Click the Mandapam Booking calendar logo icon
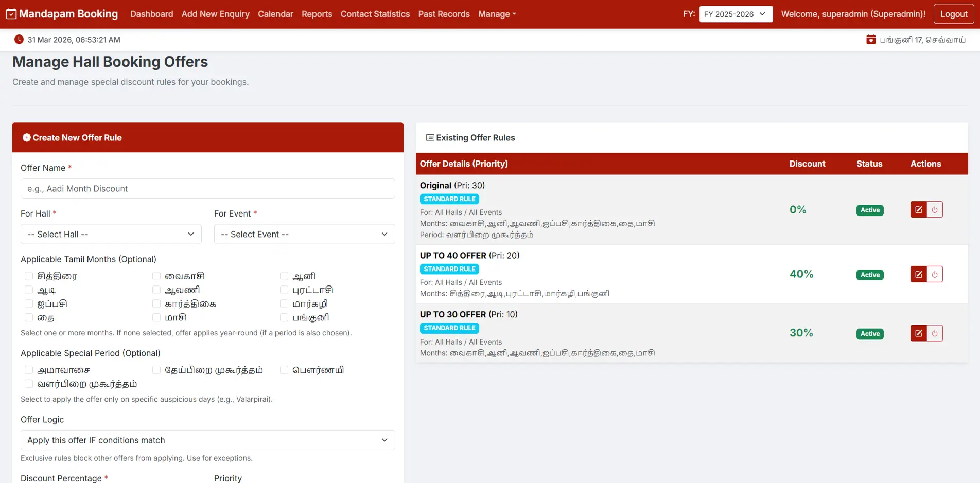The image size is (980, 483). pyautogui.click(x=11, y=14)
